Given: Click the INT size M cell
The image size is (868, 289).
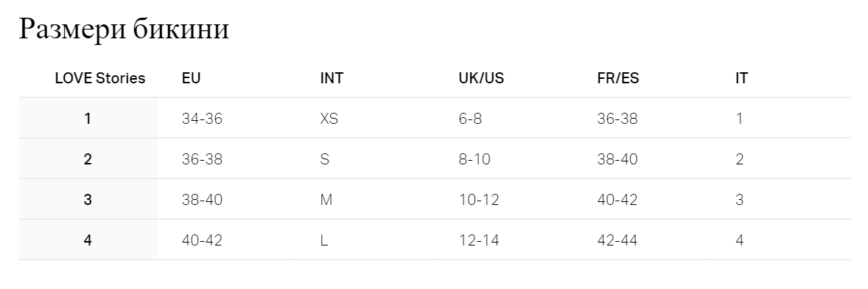Looking at the screenshot, I should (326, 199).
